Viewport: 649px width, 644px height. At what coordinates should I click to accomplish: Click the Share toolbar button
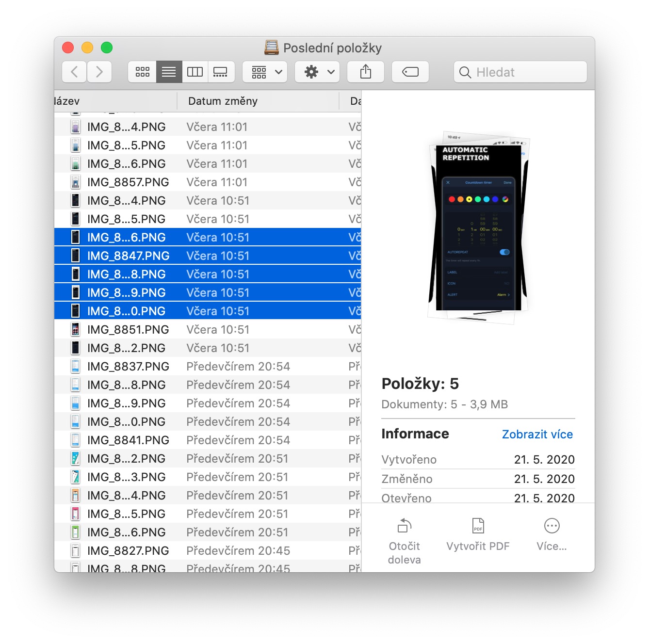366,72
